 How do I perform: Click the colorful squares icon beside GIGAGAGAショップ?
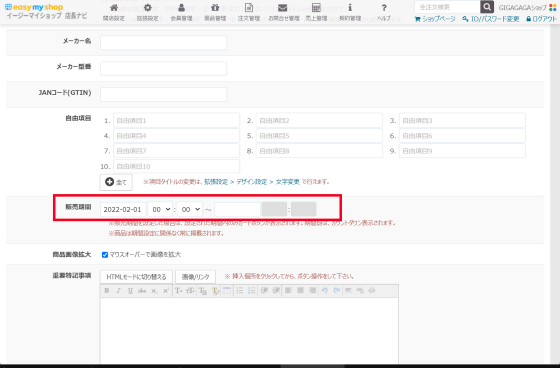click(552, 8)
